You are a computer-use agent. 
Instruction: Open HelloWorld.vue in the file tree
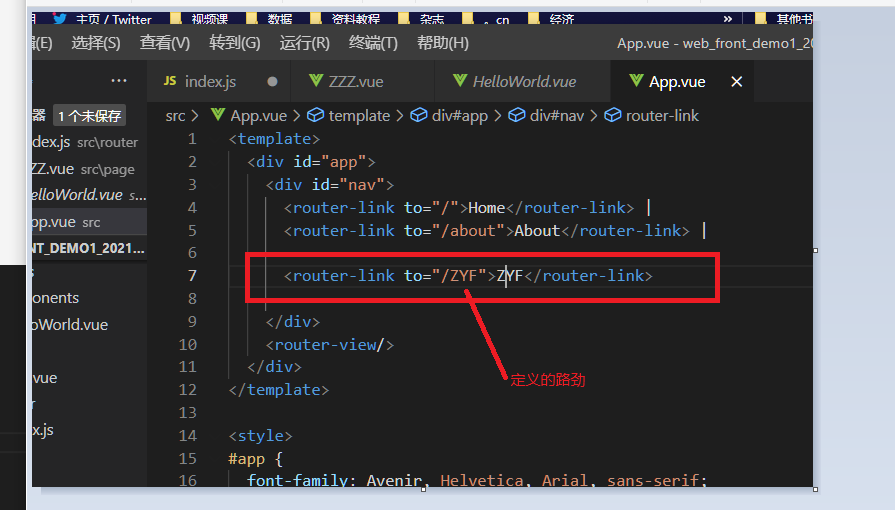[90, 324]
